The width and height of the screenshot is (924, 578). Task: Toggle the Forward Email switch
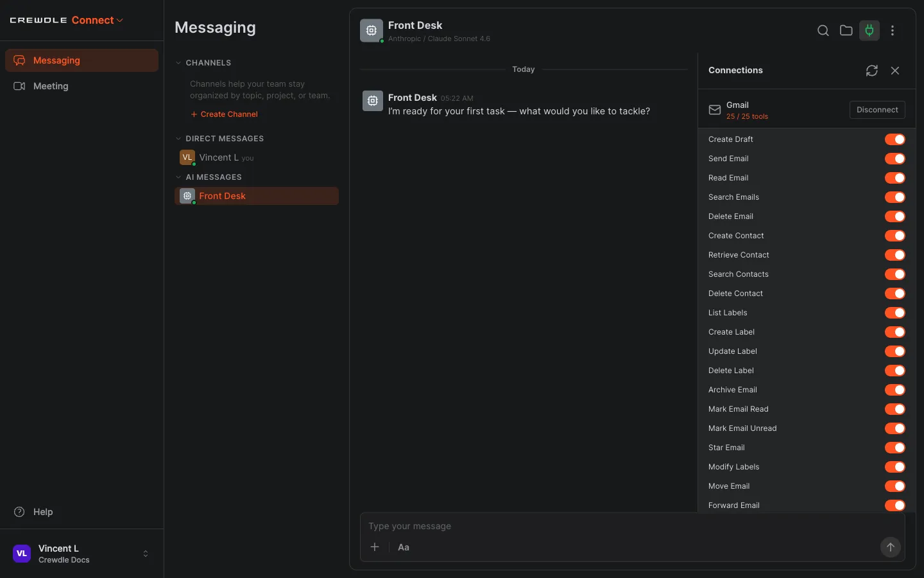(x=894, y=505)
